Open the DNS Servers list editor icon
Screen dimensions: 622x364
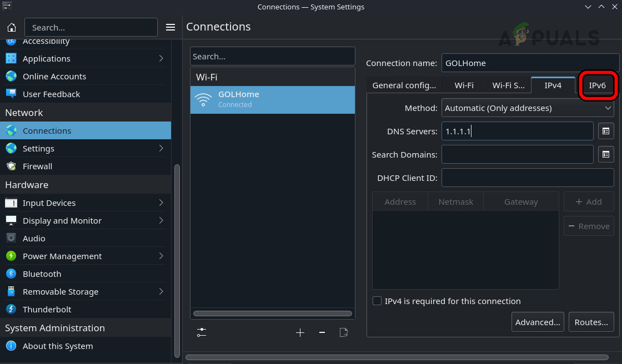point(605,131)
